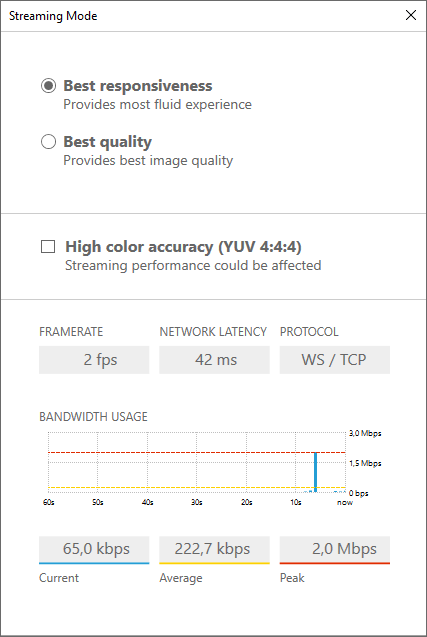Viewport: 427px width, 637px height.
Task: Click the 65,0 kbps Current value box
Action: click(94, 549)
